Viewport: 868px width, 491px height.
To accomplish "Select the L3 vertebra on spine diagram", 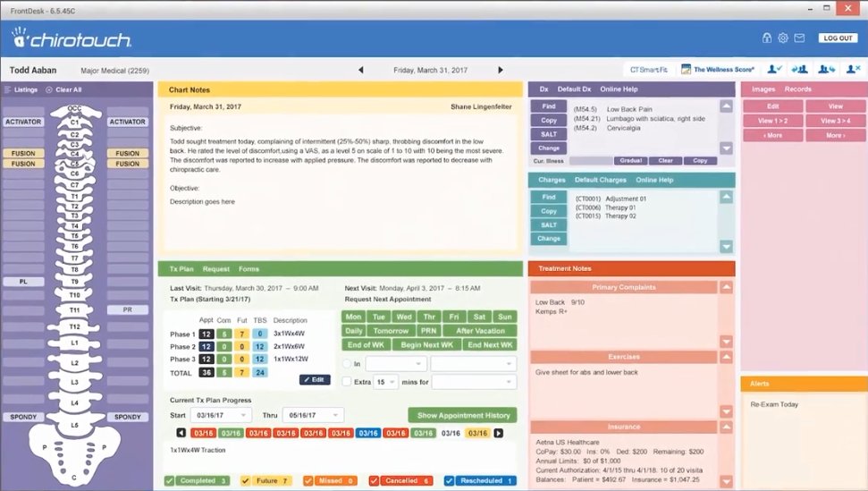I will tap(75, 382).
